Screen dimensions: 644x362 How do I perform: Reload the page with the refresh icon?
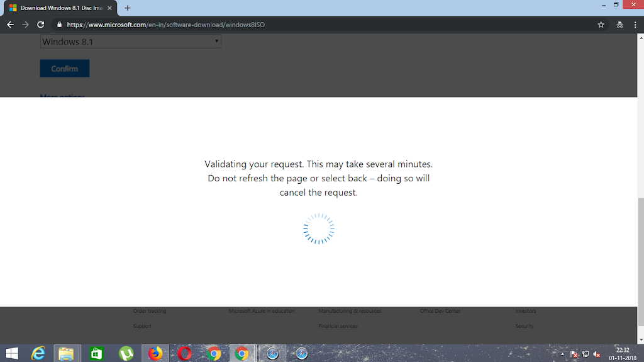click(x=41, y=25)
